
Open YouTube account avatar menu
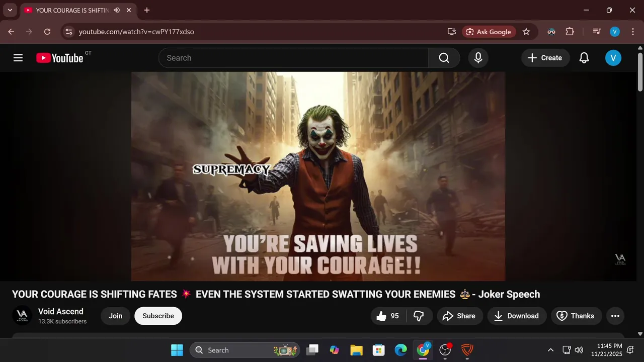pyautogui.click(x=613, y=58)
